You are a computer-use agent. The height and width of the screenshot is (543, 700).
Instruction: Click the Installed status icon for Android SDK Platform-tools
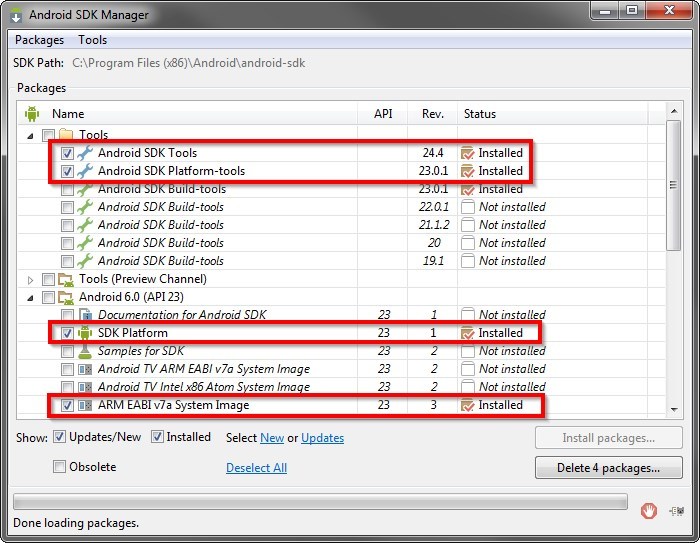(467, 171)
